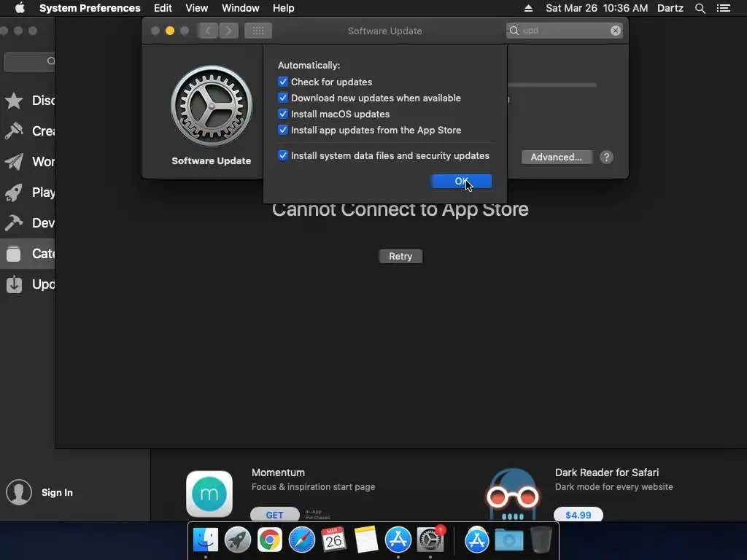Open the Applications folder in the Dock
This screenshot has height=560, width=747.
[x=477, y=540]
